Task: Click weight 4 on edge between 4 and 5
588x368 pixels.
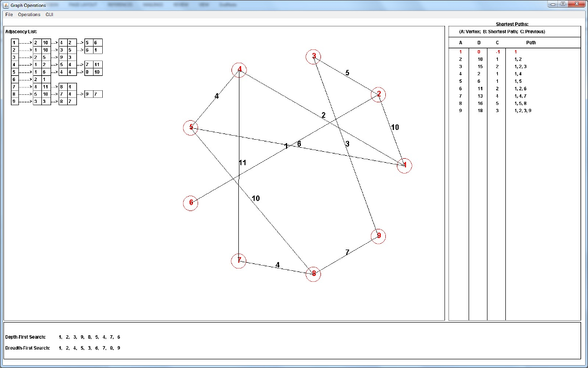Action: (216, 96)
